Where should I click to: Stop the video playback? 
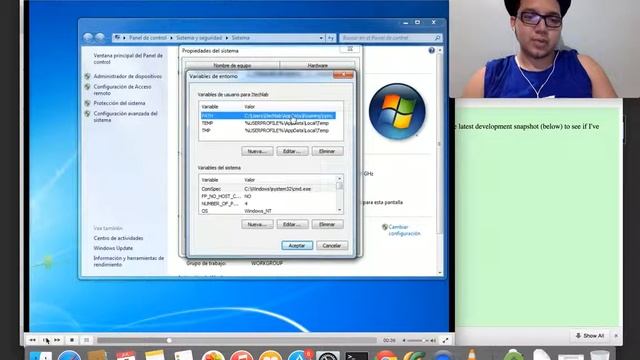tap(72, 340)
